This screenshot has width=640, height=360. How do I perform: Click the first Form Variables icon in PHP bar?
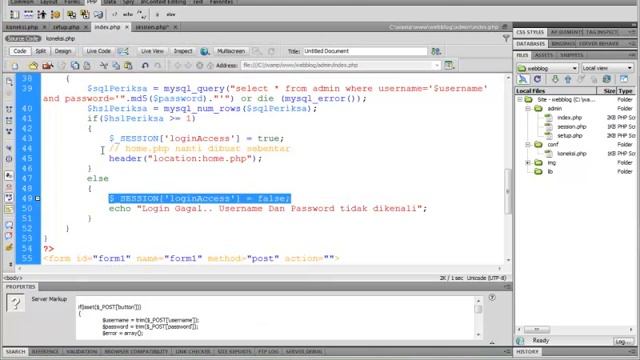(x=14, y=15)
